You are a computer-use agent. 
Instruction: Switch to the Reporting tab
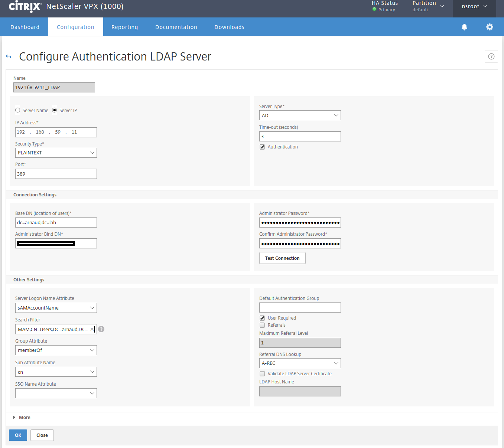pos(125,27)
